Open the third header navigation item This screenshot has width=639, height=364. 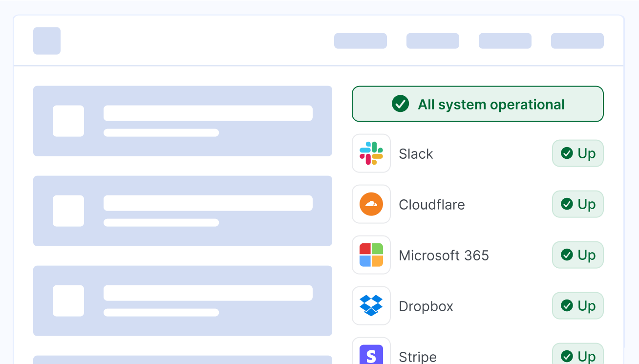[505, 41]
